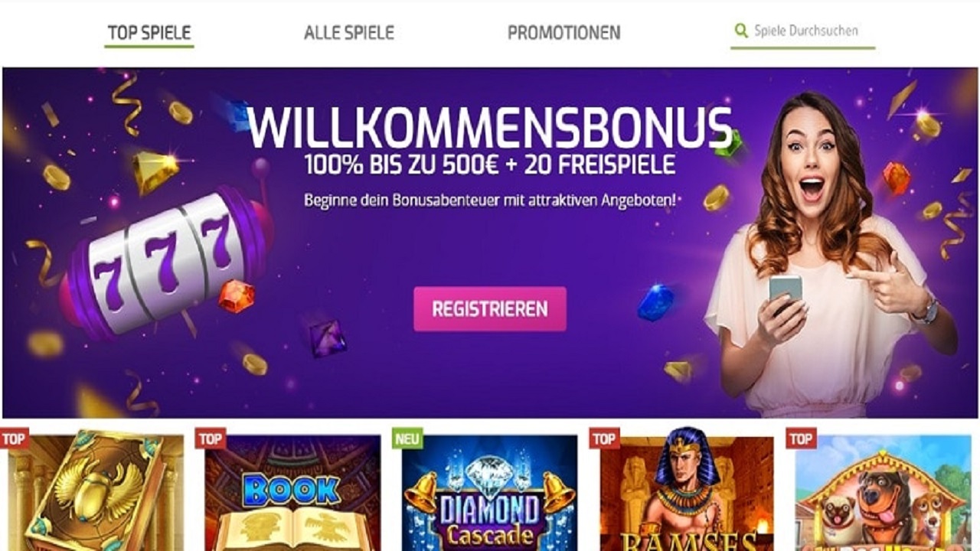
Task: Click the search magnifier icon
Action: point(740,31)
